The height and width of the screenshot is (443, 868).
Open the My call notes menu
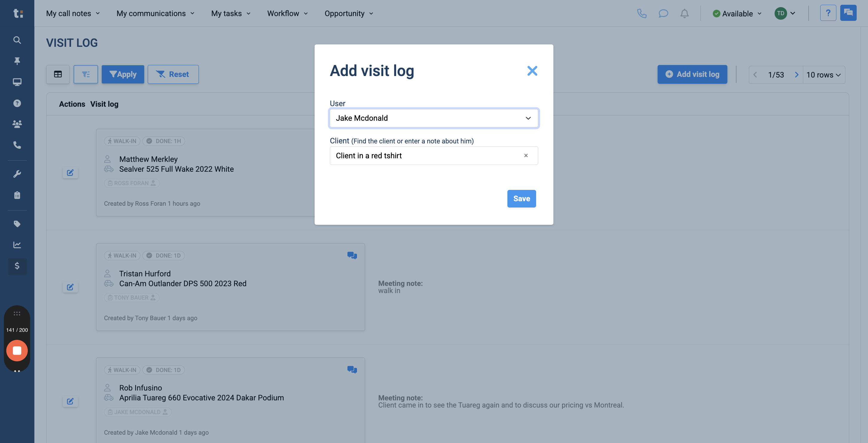(x=73, y=13)
